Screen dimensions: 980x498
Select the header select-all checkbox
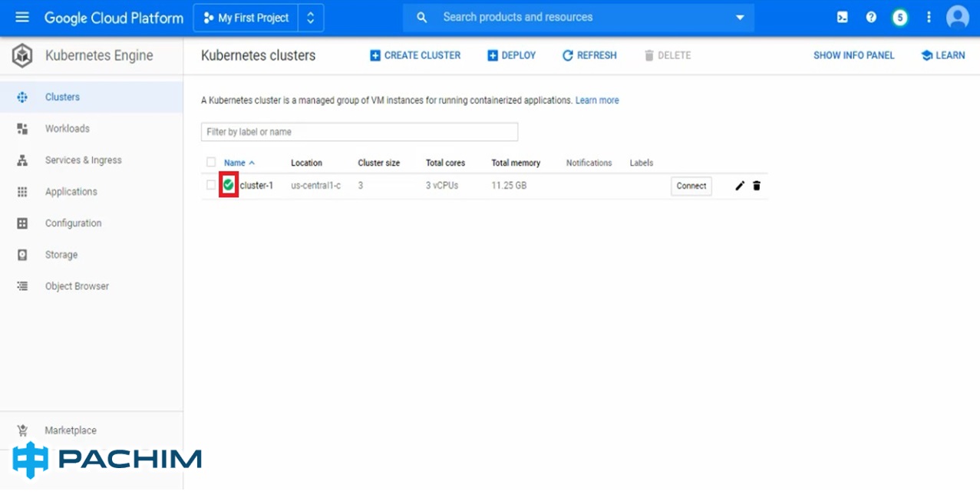[x=211, y=163]
